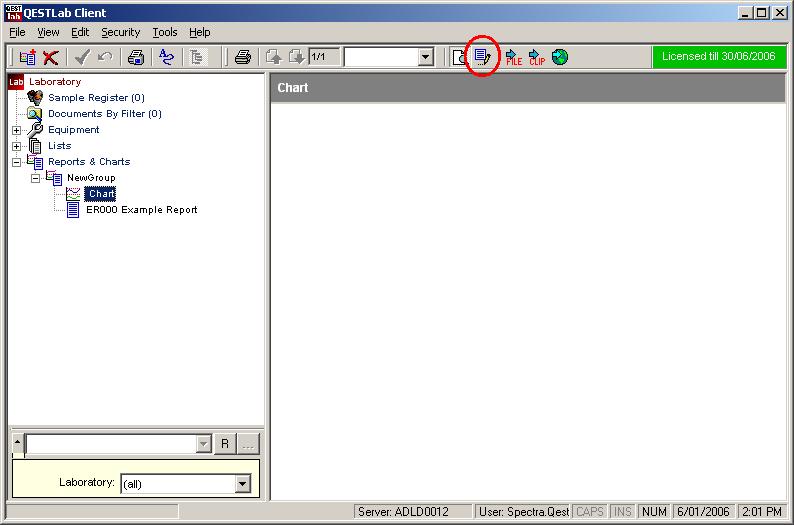This screenshot has width=794, height=525.
Task: Click the red X delete icon
Action: pos(51,58)
